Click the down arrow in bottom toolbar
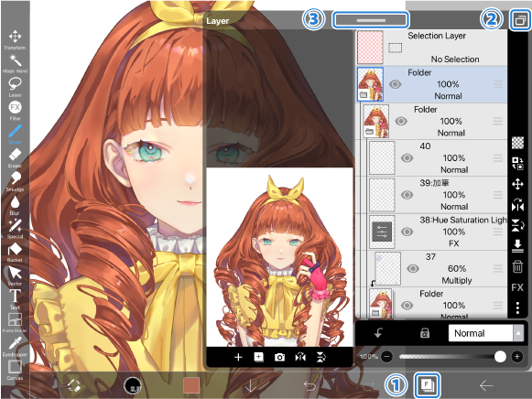This screenshot has height=399, width=532. coord(250,385)
